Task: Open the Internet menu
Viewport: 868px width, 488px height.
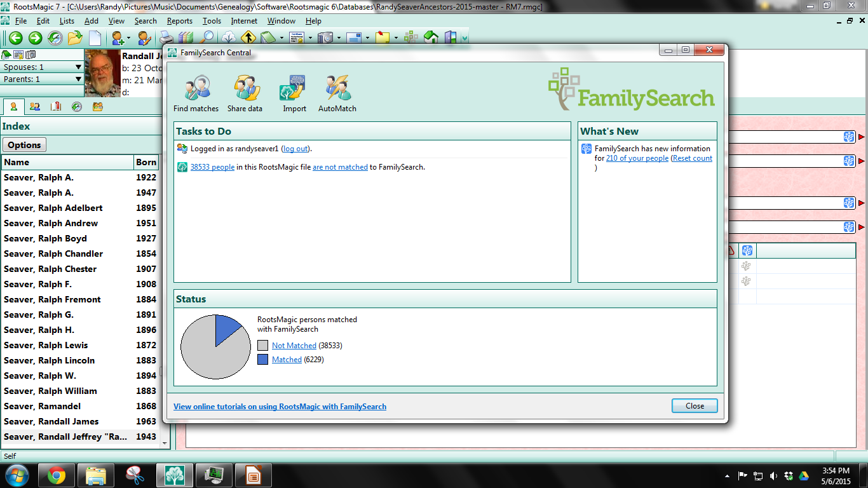Action: tap(244, 21)
